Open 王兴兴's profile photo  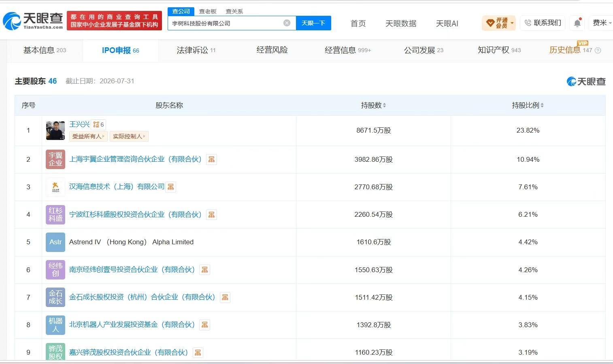pyautogui.click(x=55, y=131)
